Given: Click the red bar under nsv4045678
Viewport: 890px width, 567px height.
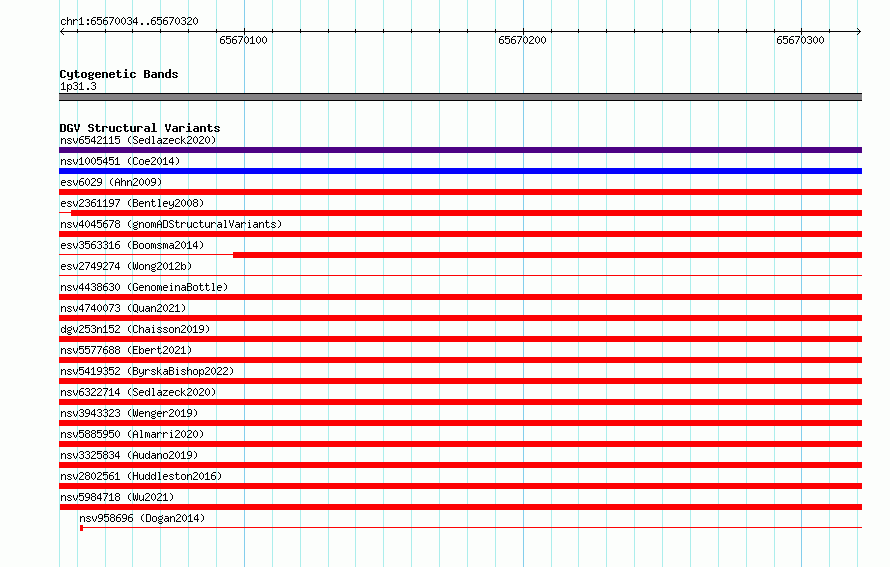Looking at the screenshot, I should click(x=460, y=234).
